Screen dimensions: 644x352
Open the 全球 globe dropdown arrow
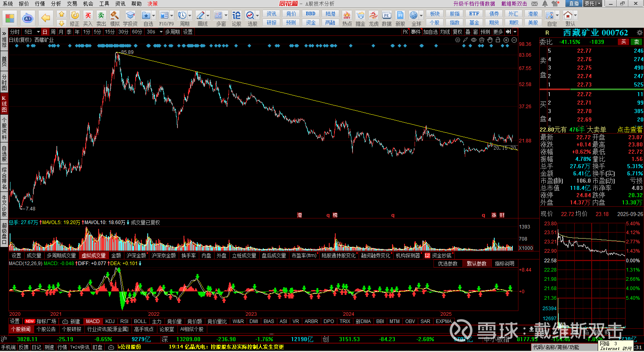click(421, 15)
